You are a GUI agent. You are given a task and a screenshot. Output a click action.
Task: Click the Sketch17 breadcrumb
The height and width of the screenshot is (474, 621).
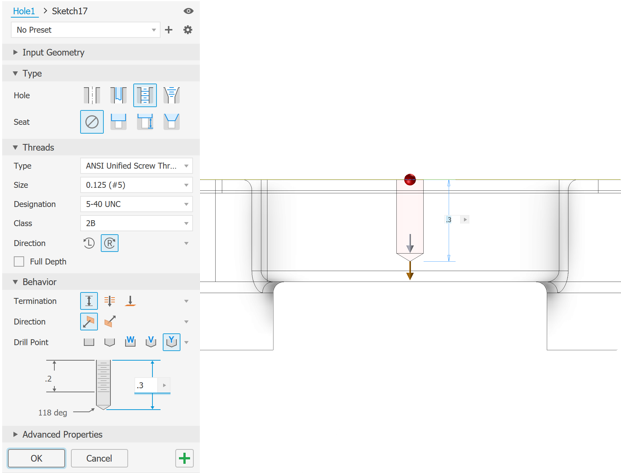pos(70,11)
